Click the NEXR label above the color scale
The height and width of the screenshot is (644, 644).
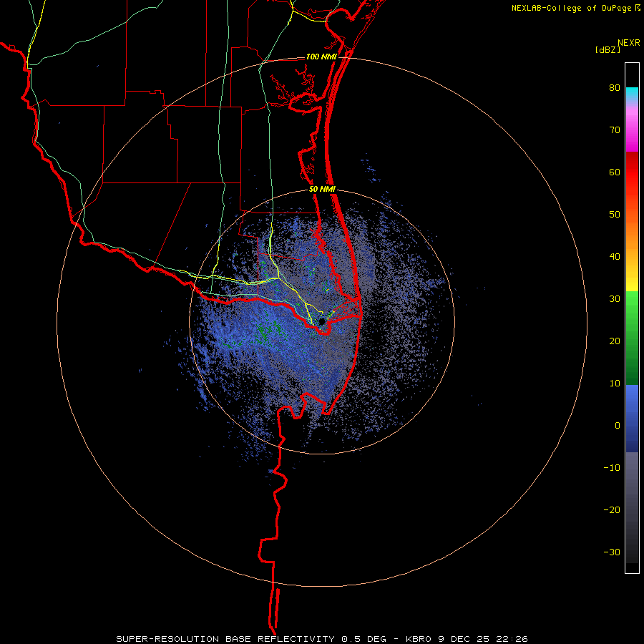point(628,43)
